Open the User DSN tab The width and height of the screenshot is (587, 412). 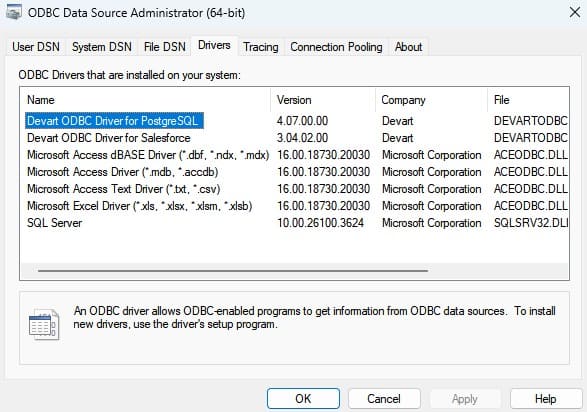point(36,47)
